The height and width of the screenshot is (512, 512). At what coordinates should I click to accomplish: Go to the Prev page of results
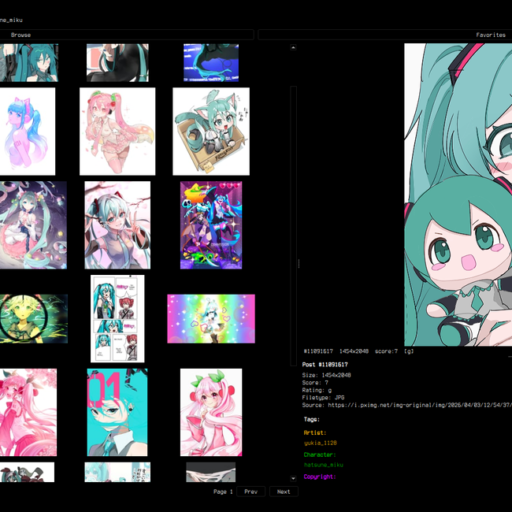click(x=251, y=492)
